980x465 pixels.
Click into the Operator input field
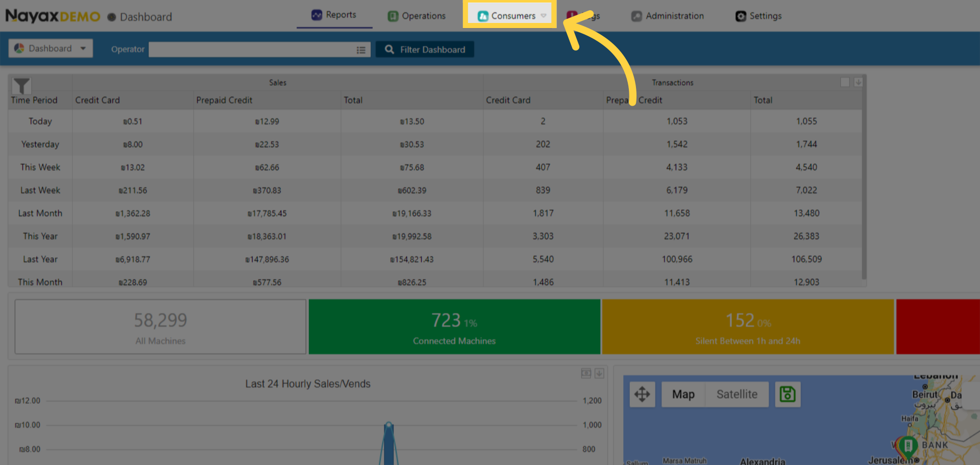pos(251,50)
